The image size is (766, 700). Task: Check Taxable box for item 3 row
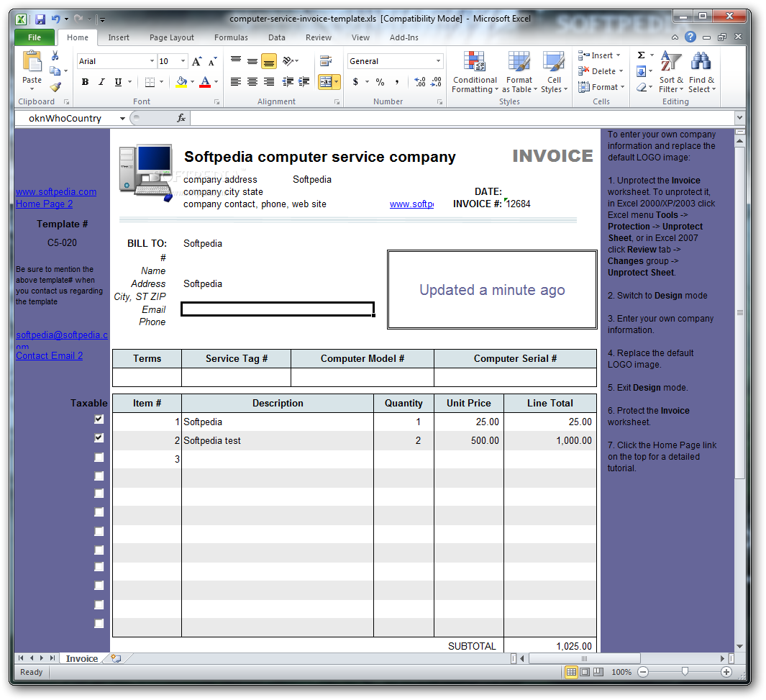99,458
